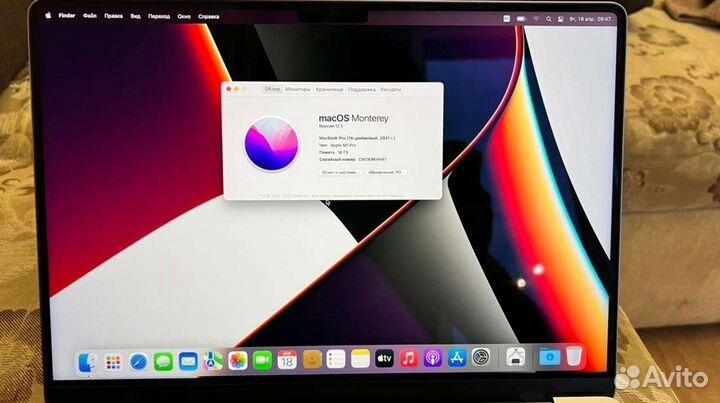Screen dimensions: 720x403
Task: Switch to the Поддержка tab
Action: [362, 90]
